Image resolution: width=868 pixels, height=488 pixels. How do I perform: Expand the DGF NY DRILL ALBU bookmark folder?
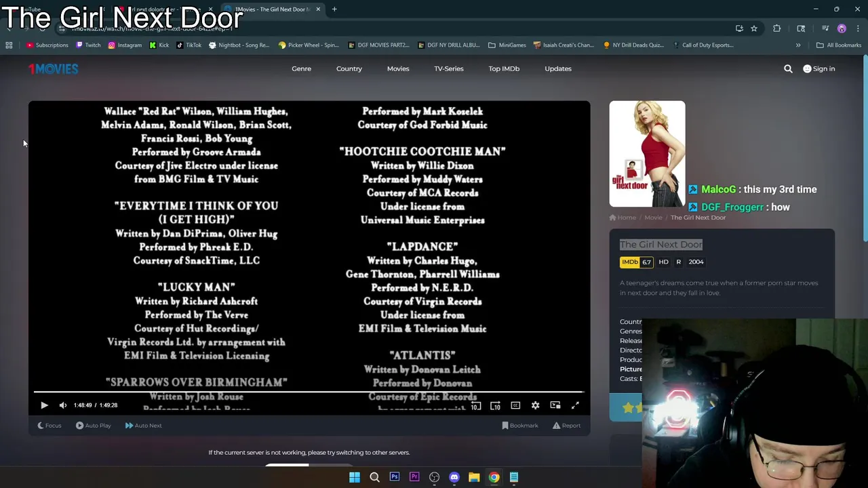point(448,45)
